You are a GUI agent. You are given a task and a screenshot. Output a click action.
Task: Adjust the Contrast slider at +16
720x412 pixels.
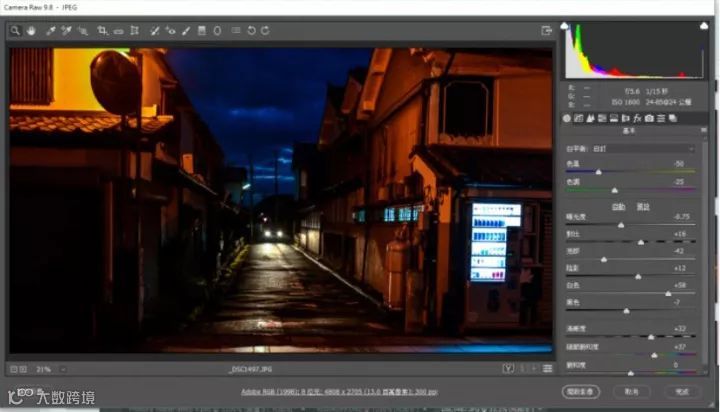click(641, 242)
